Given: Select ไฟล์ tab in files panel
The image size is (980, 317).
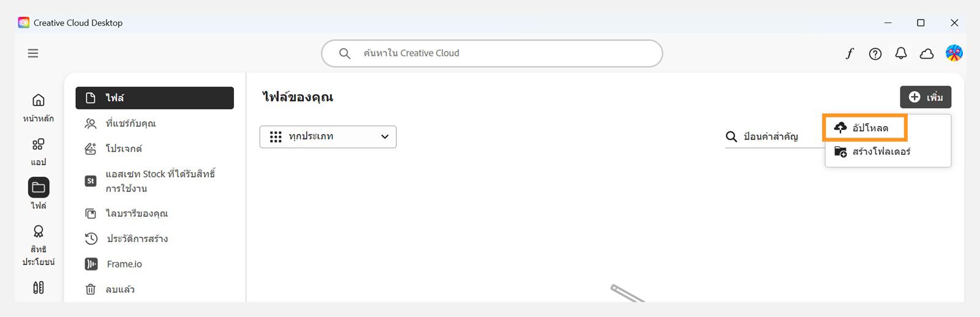Looking at the screenshot, I should coord(154,98).
